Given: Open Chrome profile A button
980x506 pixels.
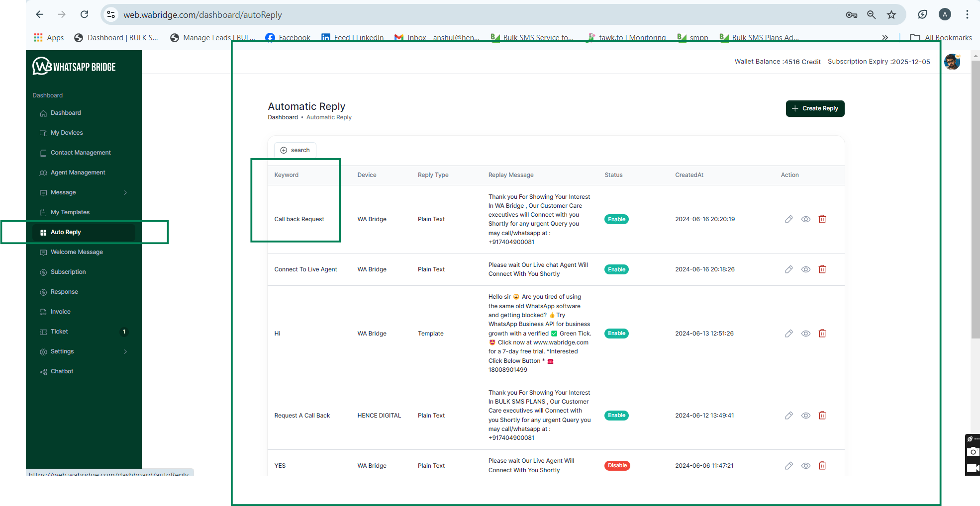Looking at the screenshot, I should [x=945, y=14].
